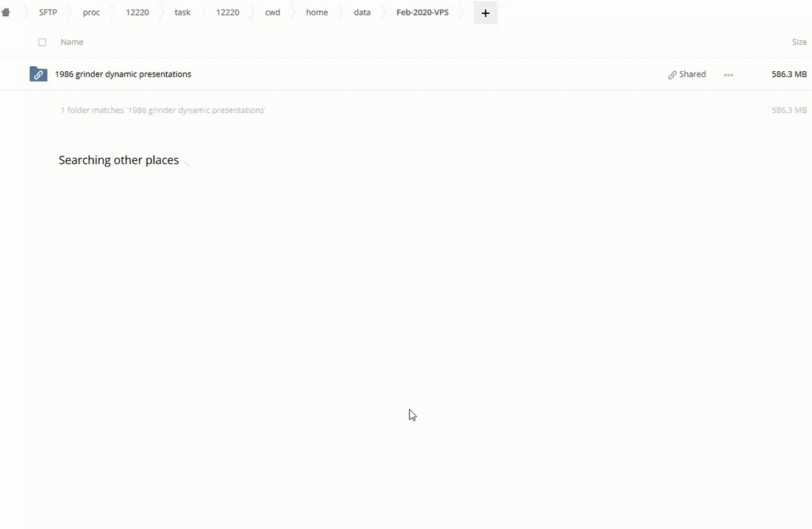The height and width of the screenshot is (529, 812).
Task: Open the Shared sharing options for the folder
Action: pyautogui.click(x=687, y=74)
